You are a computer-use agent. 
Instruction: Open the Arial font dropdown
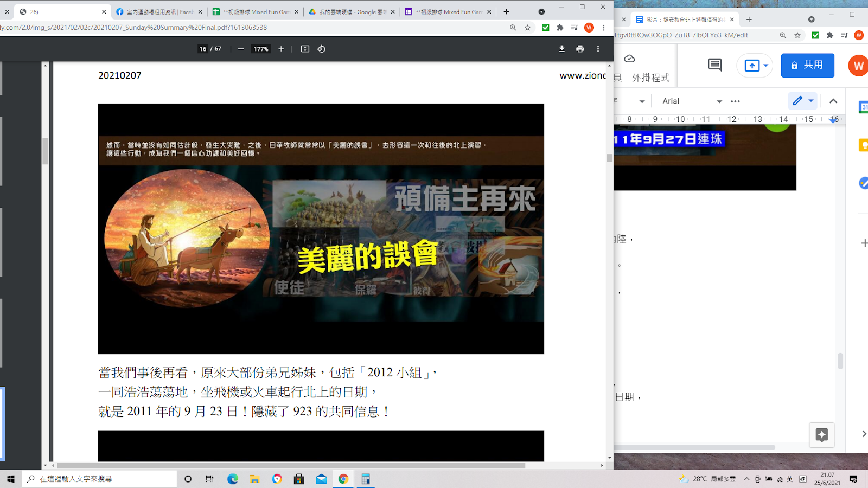click(692, 101)
